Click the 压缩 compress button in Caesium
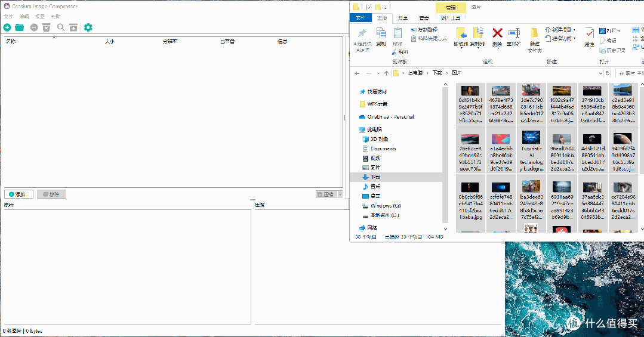 point(326,194)
